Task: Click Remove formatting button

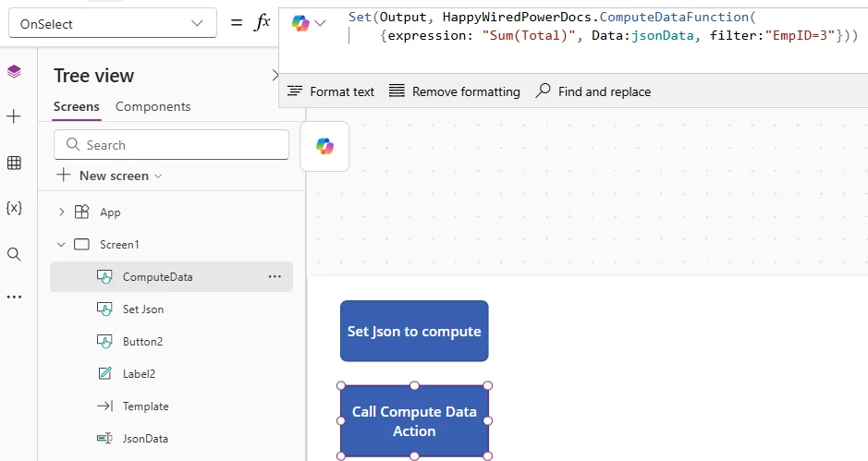Action: [x=455, y=91]
